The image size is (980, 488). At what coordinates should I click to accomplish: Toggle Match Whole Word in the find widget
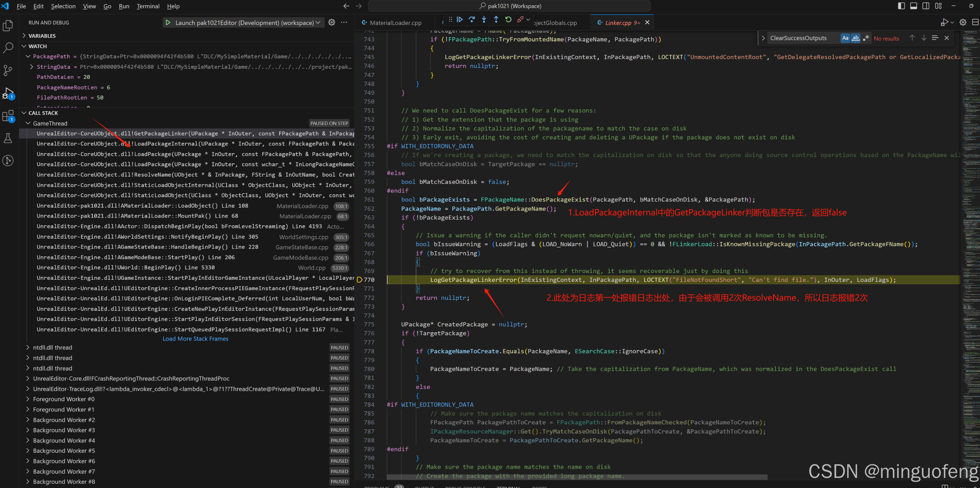(856, 38)
